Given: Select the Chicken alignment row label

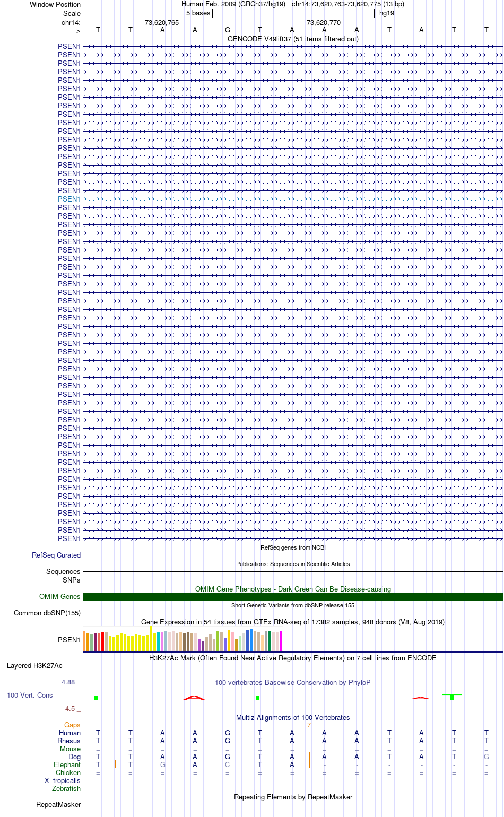Looking at the screenshot, I should [x=68, y=773].
